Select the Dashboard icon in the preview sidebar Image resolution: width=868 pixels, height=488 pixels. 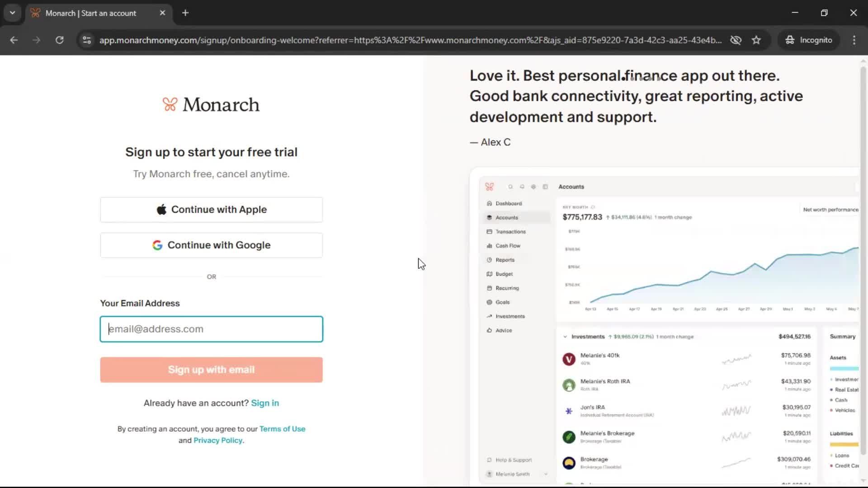[490, 203]
